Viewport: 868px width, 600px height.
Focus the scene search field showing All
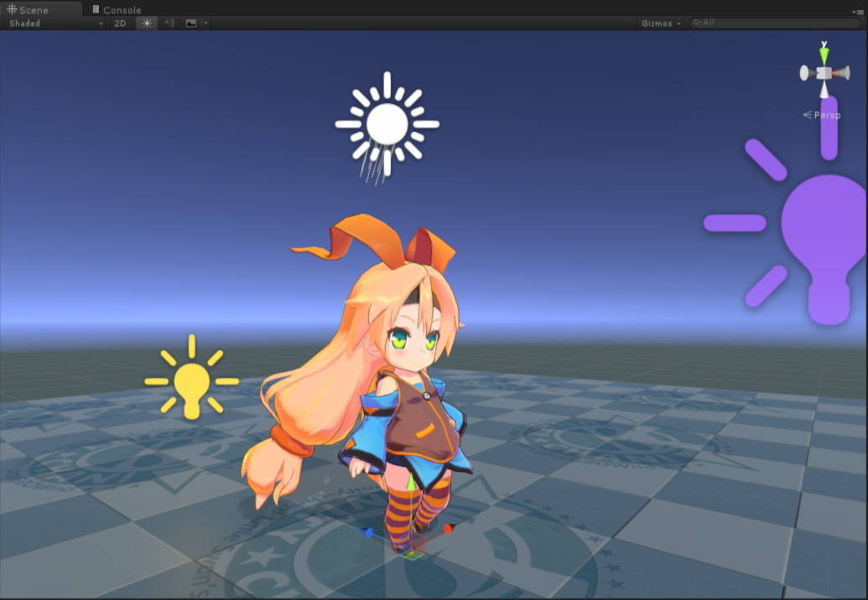click(774, 23)
